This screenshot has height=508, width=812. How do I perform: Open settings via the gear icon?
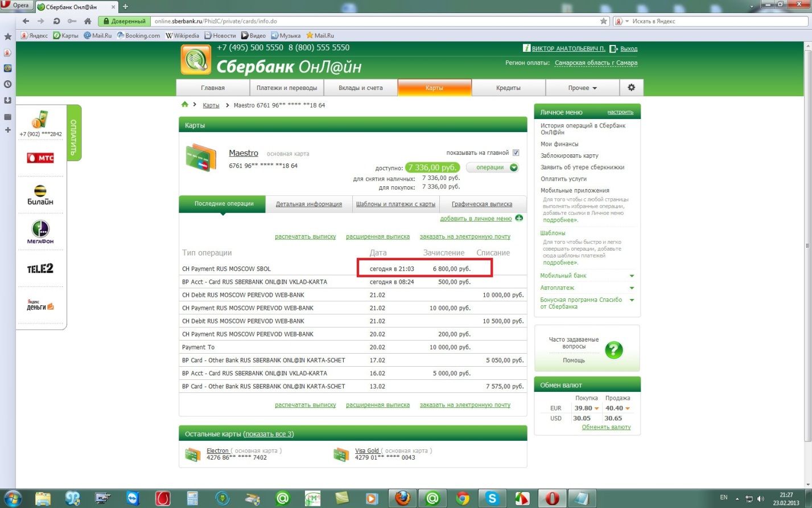tap(631, 88)
